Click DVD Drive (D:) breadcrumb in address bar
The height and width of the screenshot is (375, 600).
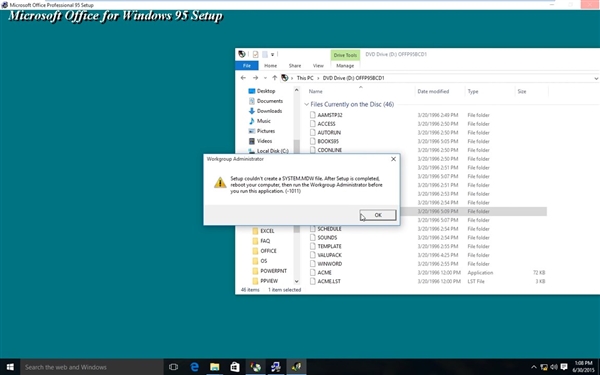point(354,78)
